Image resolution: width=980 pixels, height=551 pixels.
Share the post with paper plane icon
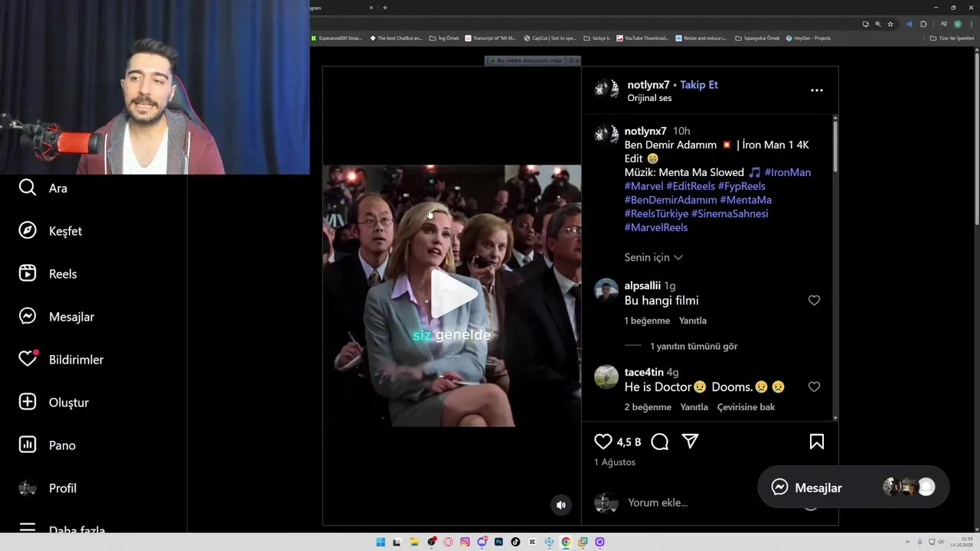(690, 442)
